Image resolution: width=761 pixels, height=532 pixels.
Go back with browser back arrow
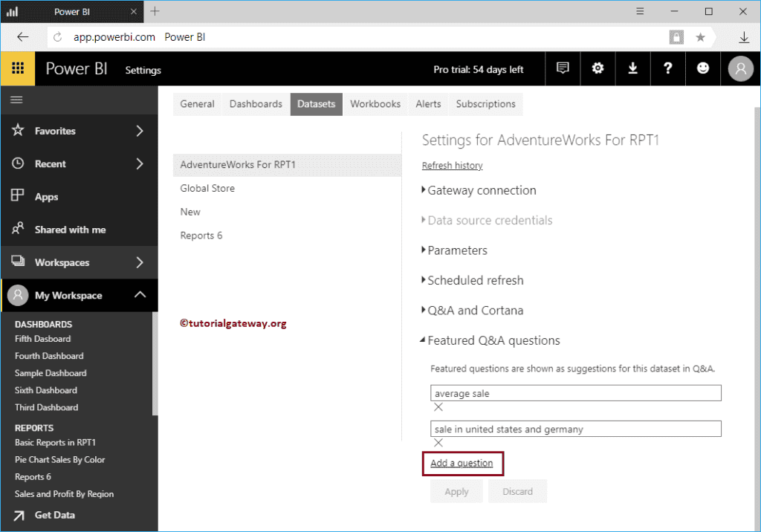pyautogui.click(x=22, y=37)
